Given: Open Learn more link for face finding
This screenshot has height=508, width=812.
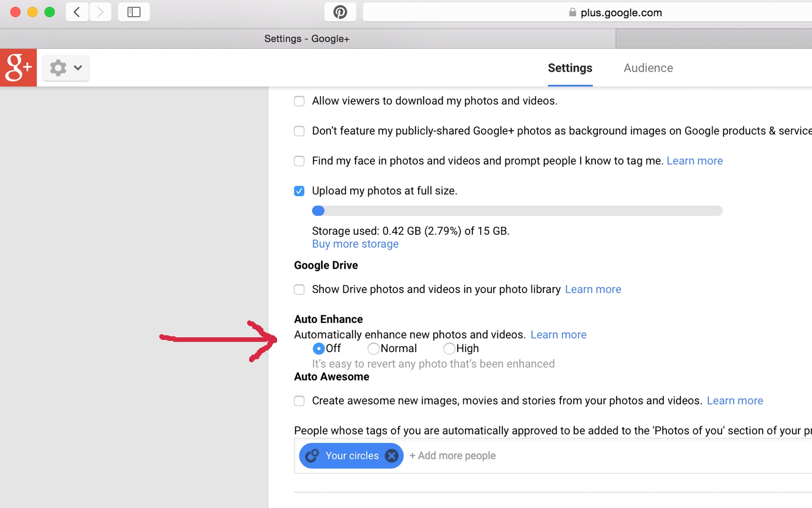Looking at the screenshot, I should point(695,161).
